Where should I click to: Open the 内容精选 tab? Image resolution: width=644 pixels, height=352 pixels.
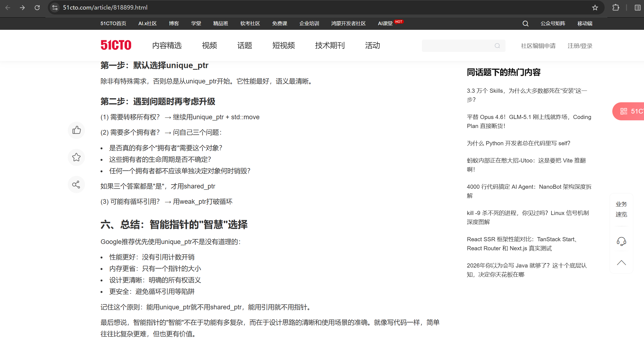tap(167, 45)
